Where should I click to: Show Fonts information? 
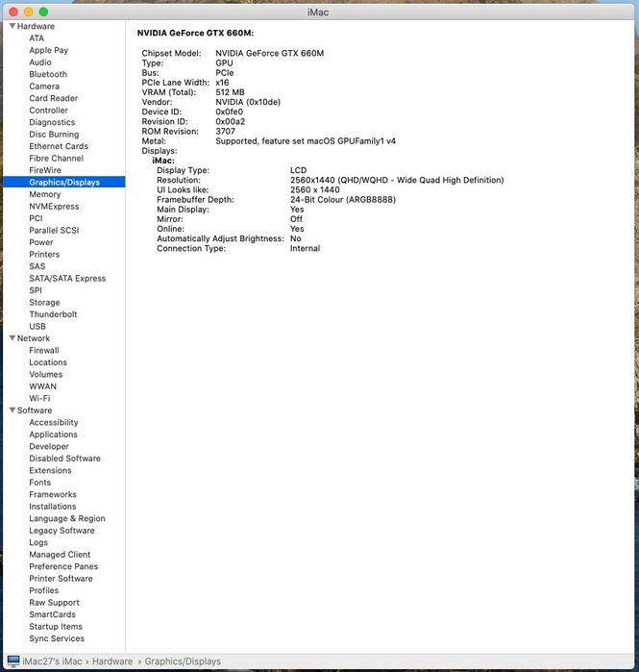tap(39, 483)
